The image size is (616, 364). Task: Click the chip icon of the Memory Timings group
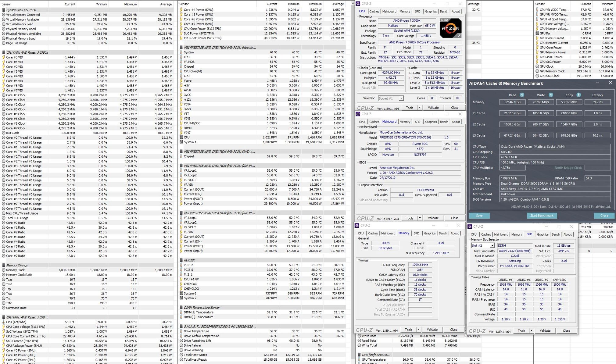coord(4,265)
